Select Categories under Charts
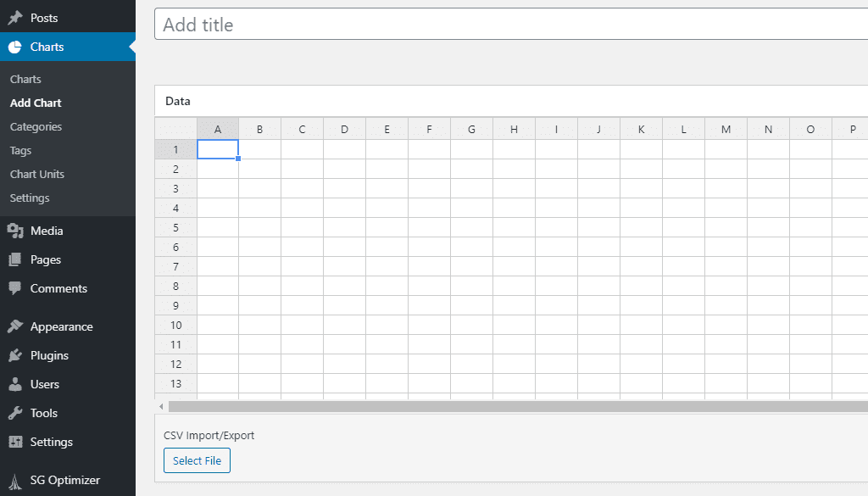 (x=37, y=126)
